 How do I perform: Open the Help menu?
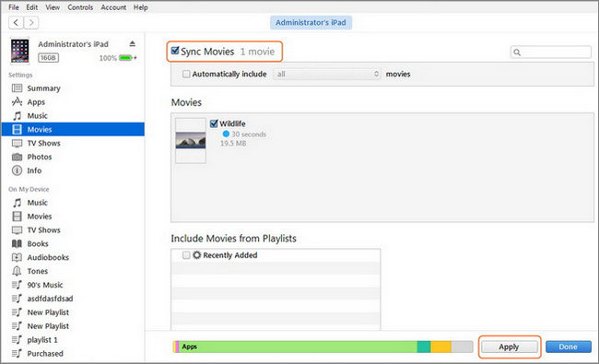point(141,7)
